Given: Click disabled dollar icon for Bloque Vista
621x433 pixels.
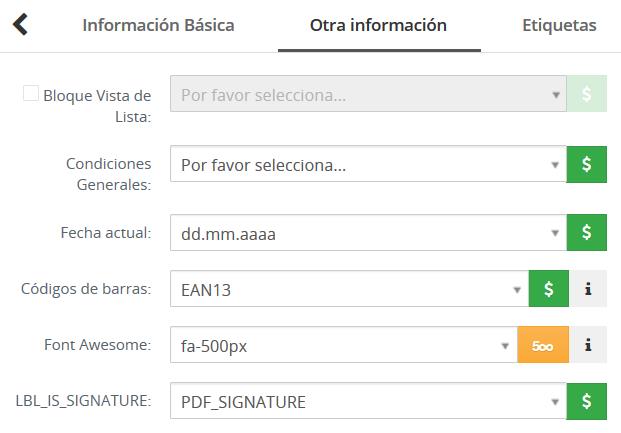Looking at the screenshot, I should [587, 94].
